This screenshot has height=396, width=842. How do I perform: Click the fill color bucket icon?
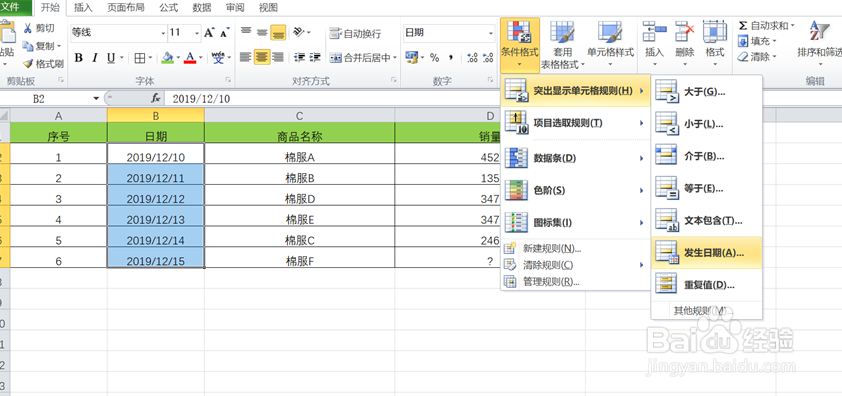[x=168, y=57]
